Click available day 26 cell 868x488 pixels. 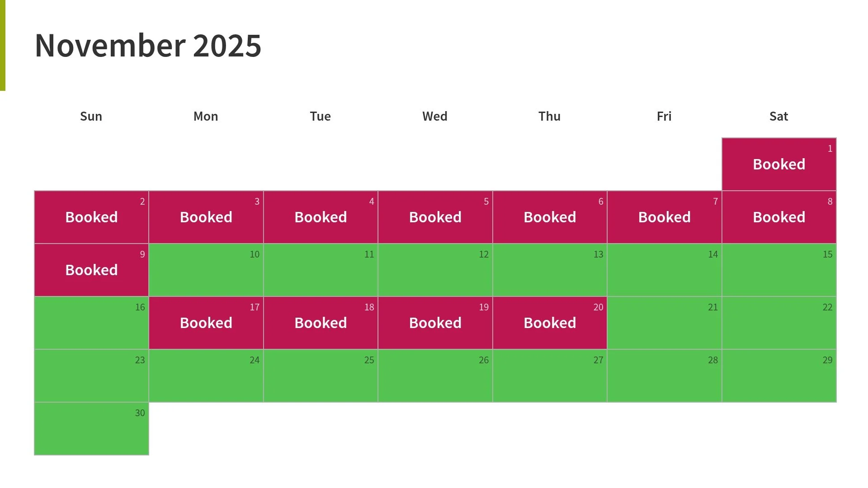pyautogui.click(x=435, y=375)
